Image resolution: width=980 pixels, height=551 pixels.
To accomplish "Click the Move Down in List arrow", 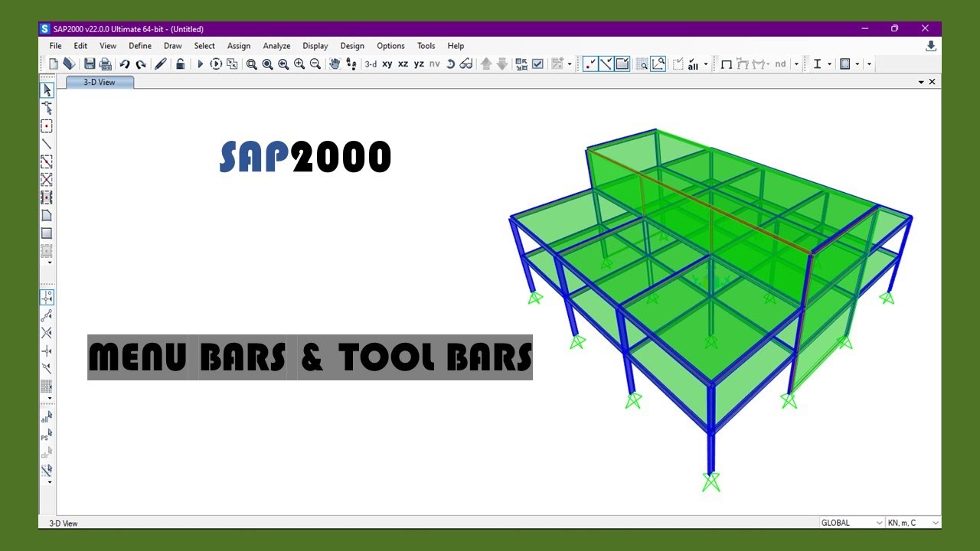I will (x=502, y=64).
